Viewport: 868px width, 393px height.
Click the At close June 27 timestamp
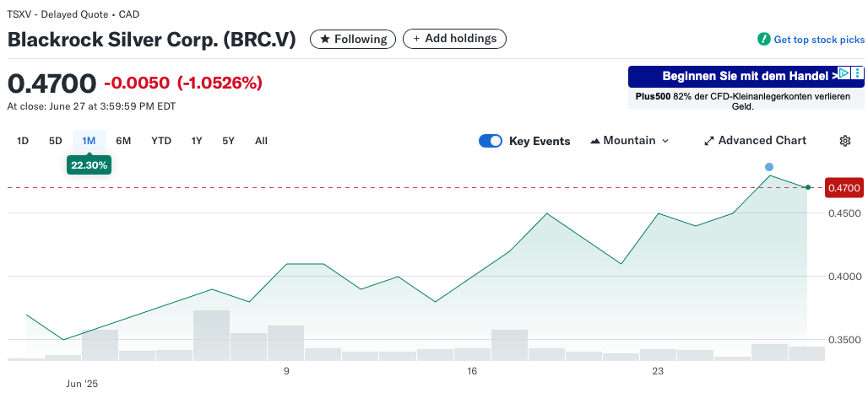click(91, 106)
